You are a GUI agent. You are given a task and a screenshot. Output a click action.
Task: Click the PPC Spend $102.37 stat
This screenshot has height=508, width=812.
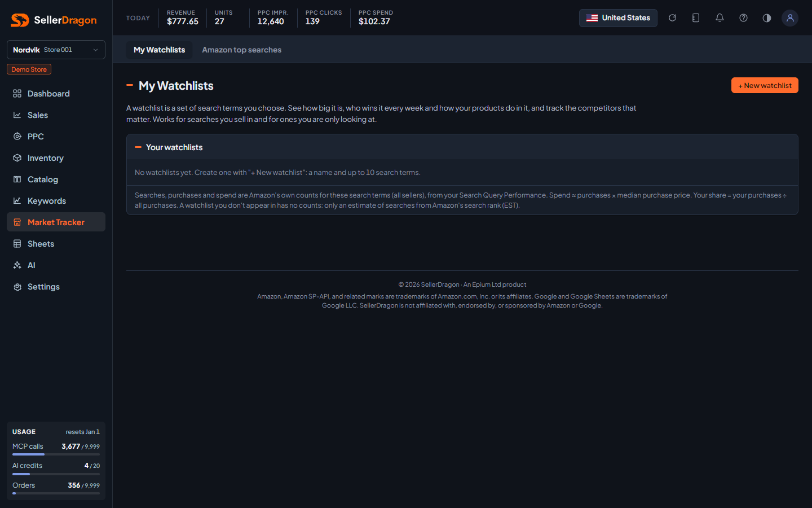376,17
